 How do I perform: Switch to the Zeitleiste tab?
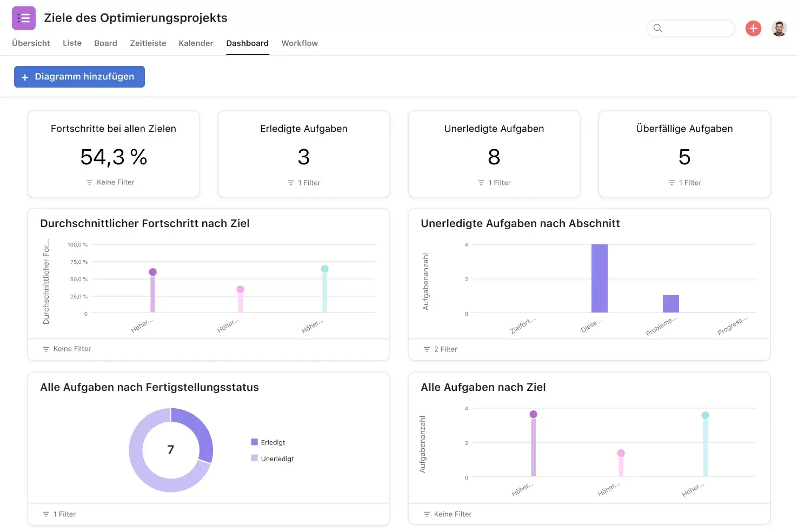tap(148, 43)
